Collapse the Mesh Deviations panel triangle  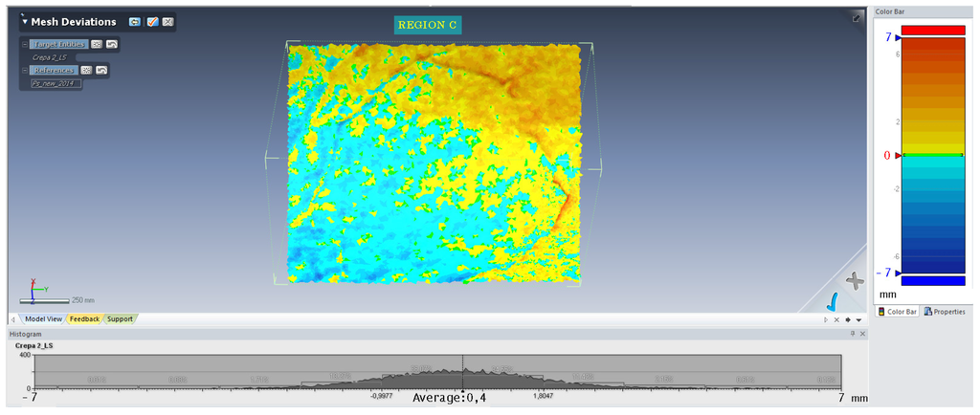pyautogui.click(x=25, y=22)
